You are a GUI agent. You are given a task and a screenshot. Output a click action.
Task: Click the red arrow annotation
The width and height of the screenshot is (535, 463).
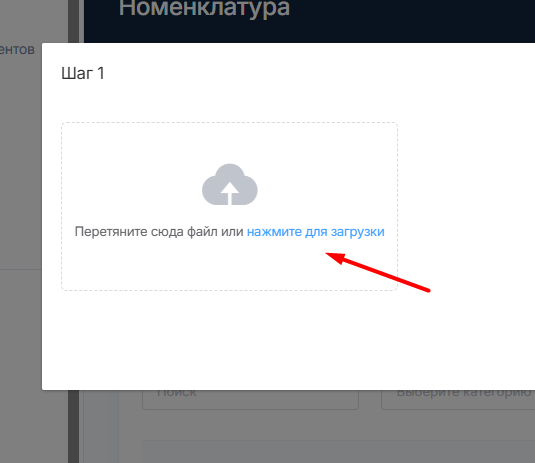[x=378, y=272]
